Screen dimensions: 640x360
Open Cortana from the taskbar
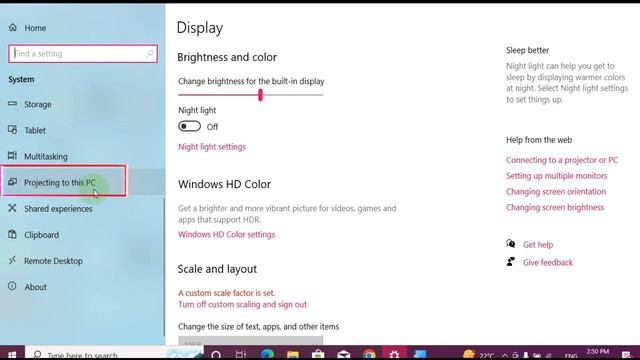216,354
